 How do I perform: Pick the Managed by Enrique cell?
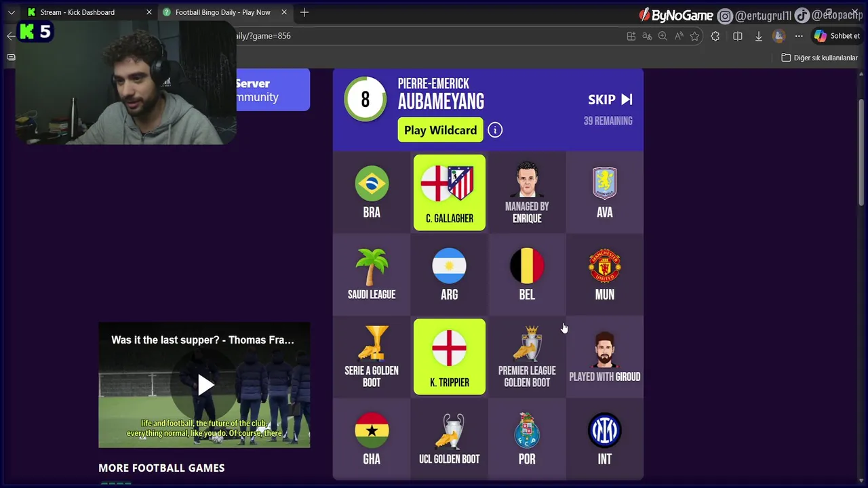coord(527,192)
